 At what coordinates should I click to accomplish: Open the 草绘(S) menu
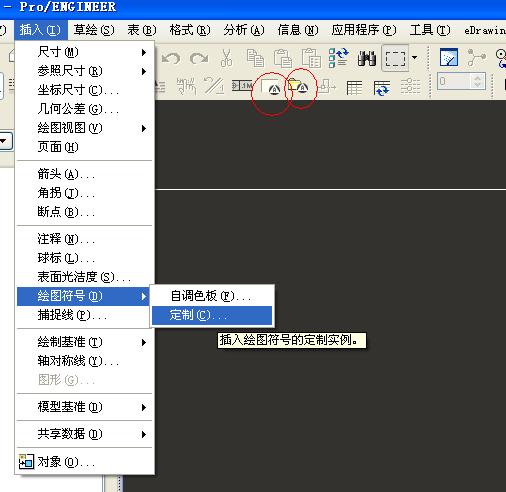(x=94, y=30)
